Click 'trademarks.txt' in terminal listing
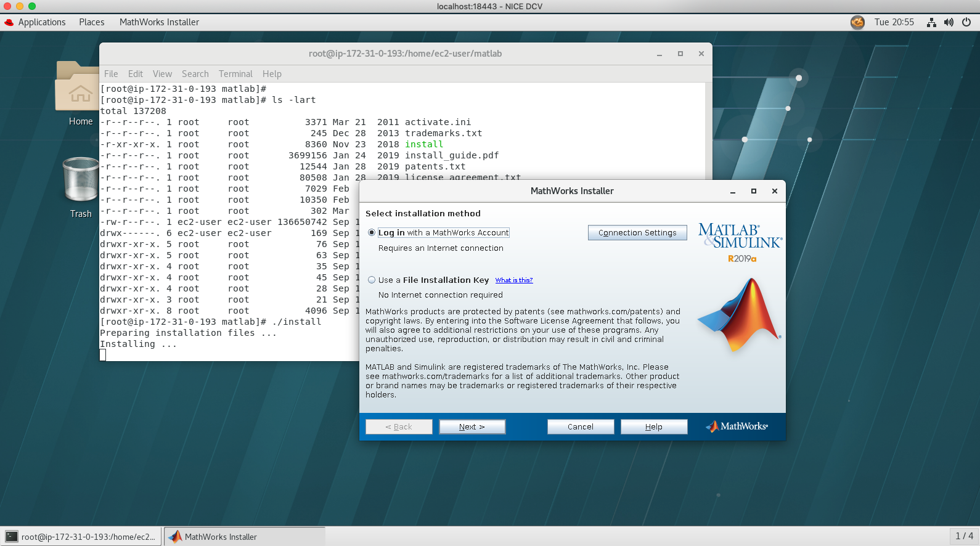Image resolution: width=980 pixels, height=546 pixels. coord(443,133)
